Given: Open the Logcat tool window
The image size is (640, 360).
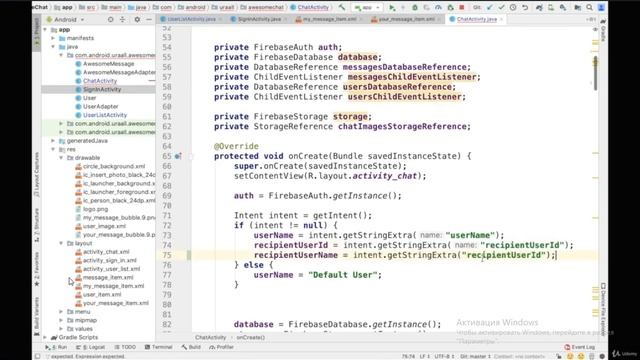Looking at the screenshot, I should pos(91,347).
